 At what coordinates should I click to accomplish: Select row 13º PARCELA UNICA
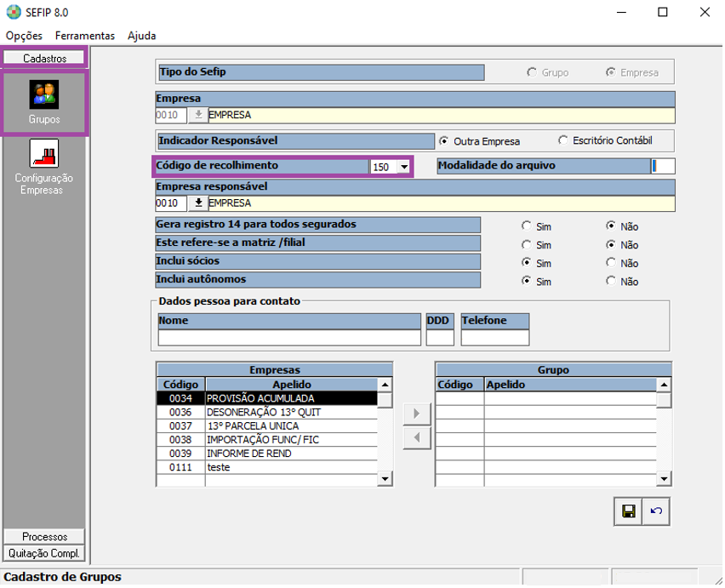[267, 426]
